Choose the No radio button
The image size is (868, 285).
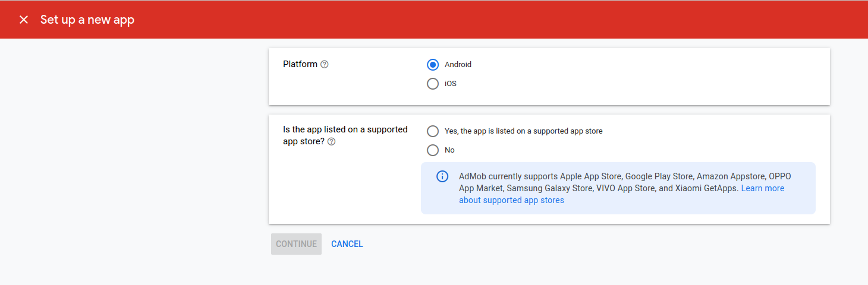click(x=433, y=150)
